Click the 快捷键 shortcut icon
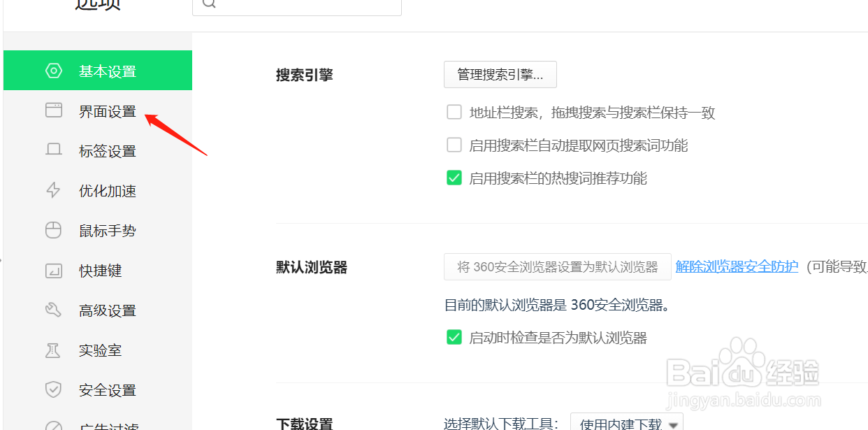Screen dimensions: 868x430 click(54, 270)
